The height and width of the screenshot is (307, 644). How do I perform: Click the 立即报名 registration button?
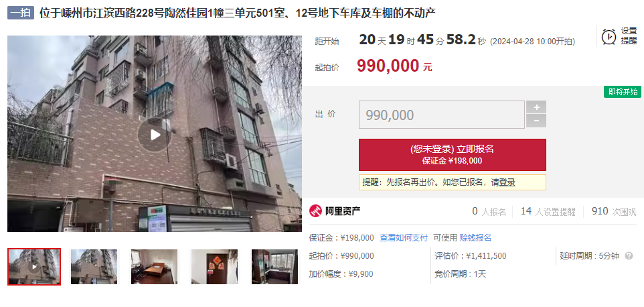[452, 155]
